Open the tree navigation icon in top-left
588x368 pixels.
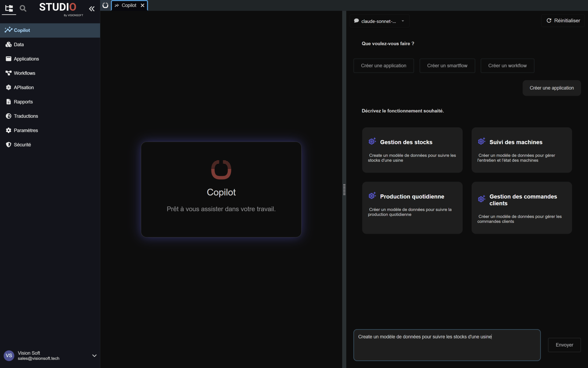click(9, 8)
